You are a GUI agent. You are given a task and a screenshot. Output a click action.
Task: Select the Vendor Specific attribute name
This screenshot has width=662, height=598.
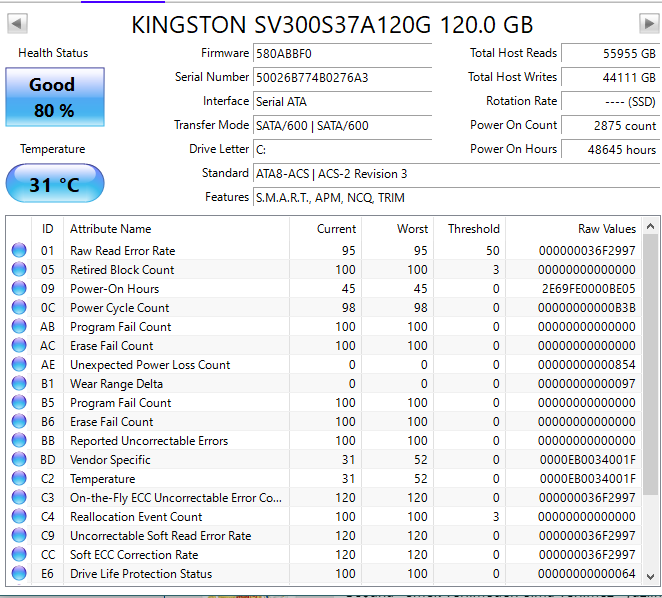pyautogui.click(x=110, y=460)
